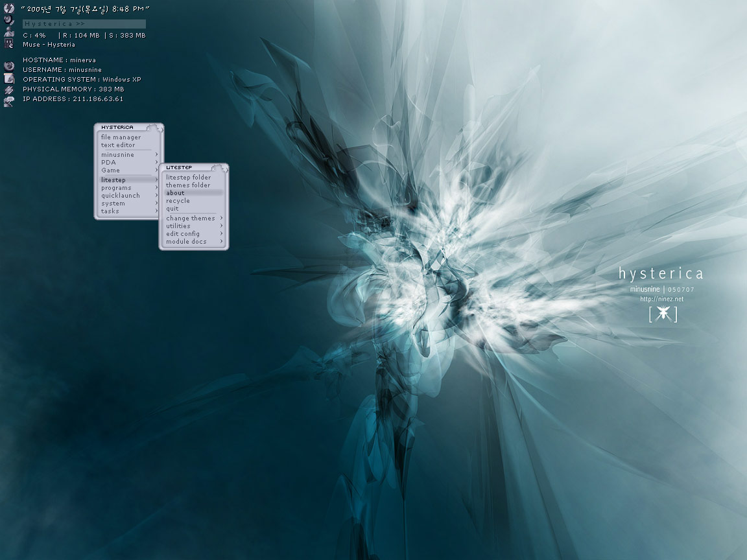747x560 pixels.
Task: Click the building-shaped workspace icon
Action: click(8, 42)
